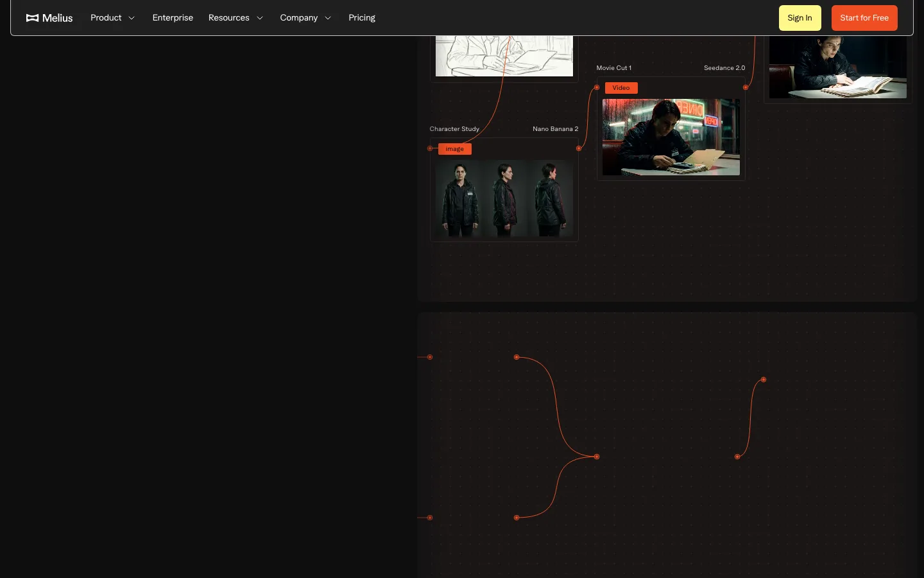Open the Character Study image thumbnail
The height and width of the screenshot is (578, 924).
point(504,198)
